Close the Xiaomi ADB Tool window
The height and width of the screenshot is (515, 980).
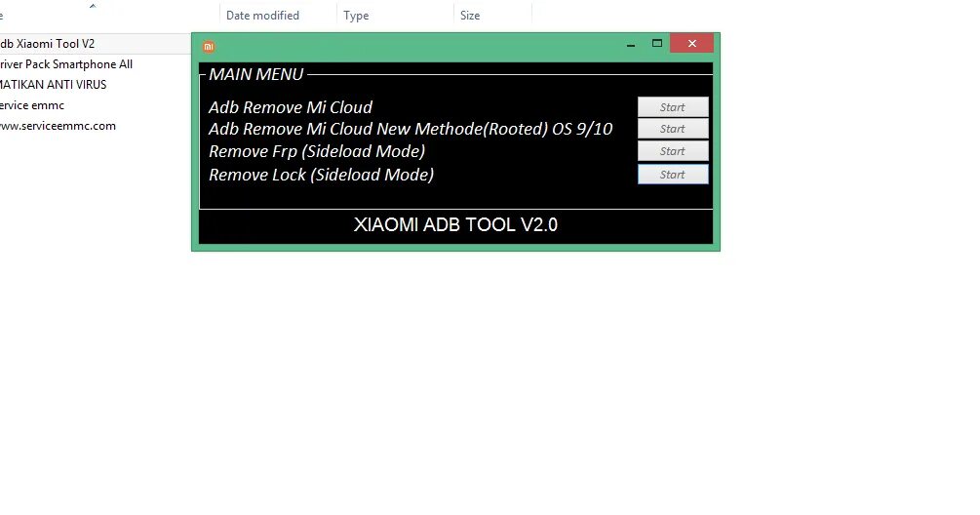click(692, 43)
